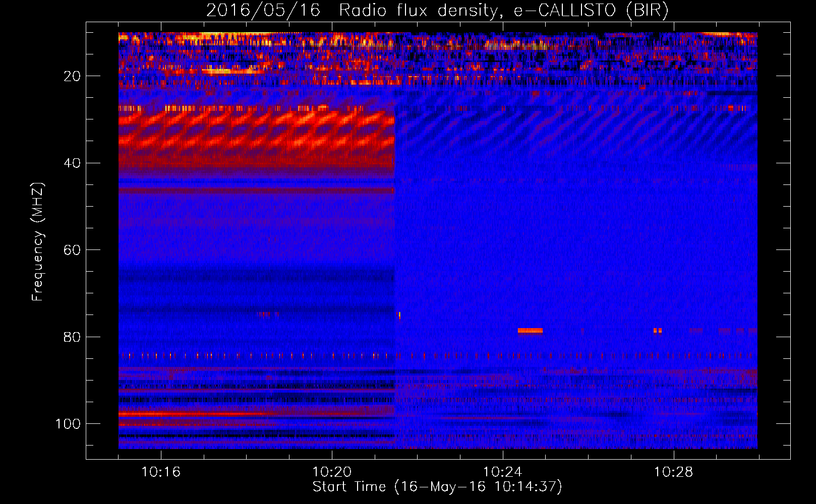Click the 10:16 time tick label
Screen dimensions: 816x504
click(161, 472)
